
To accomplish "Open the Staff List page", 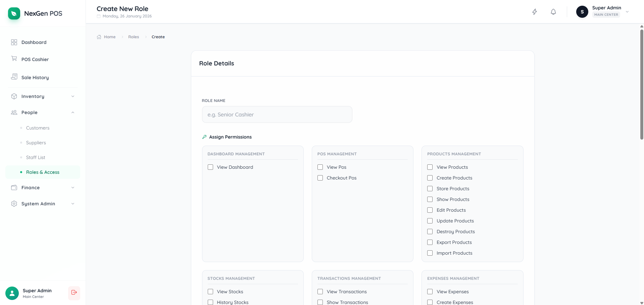I will click(36, 157).
